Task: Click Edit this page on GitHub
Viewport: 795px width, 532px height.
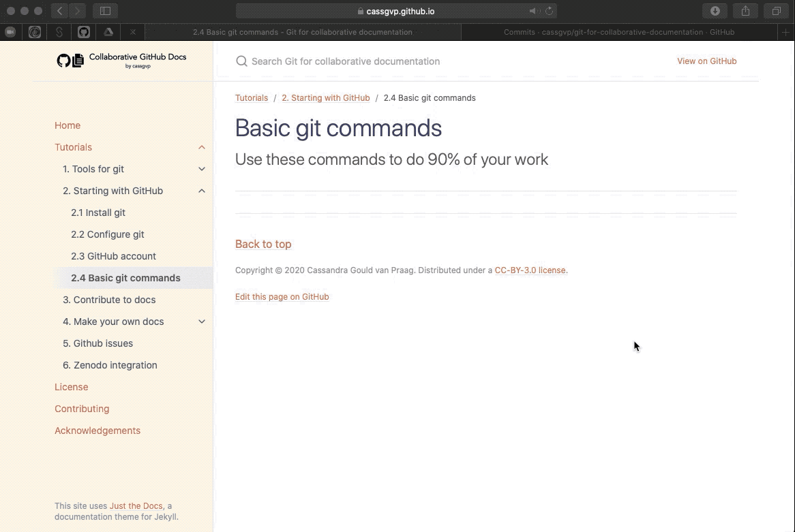Action: (282, 296)
